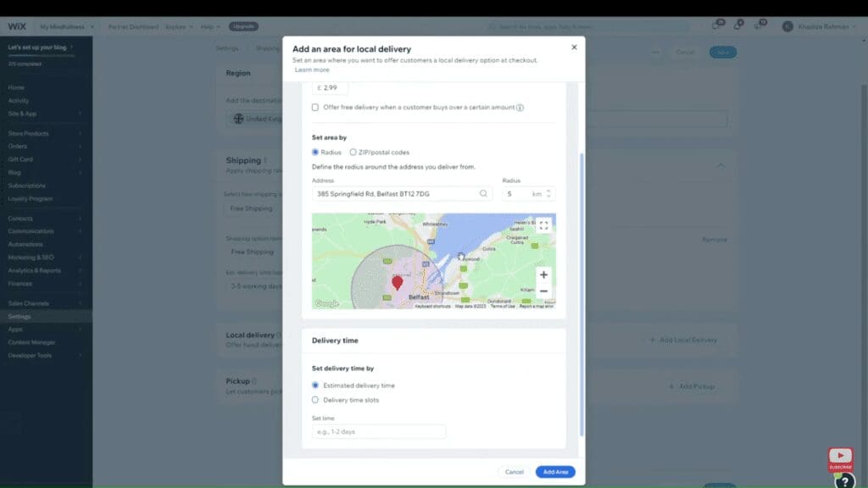Expand Contacts in sidebar
This screenshot has height=488, width=868.
pyautogui.click(x=44, y=219)
